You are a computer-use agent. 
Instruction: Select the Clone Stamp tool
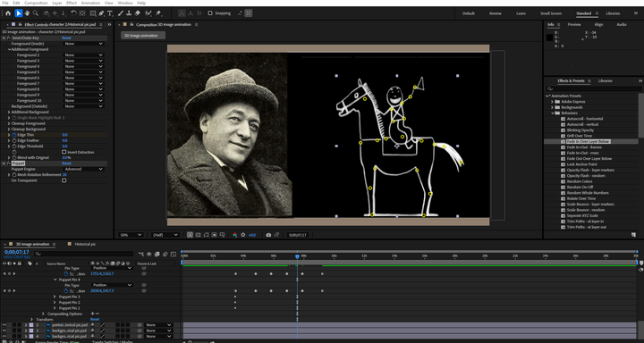coord(129,13)
